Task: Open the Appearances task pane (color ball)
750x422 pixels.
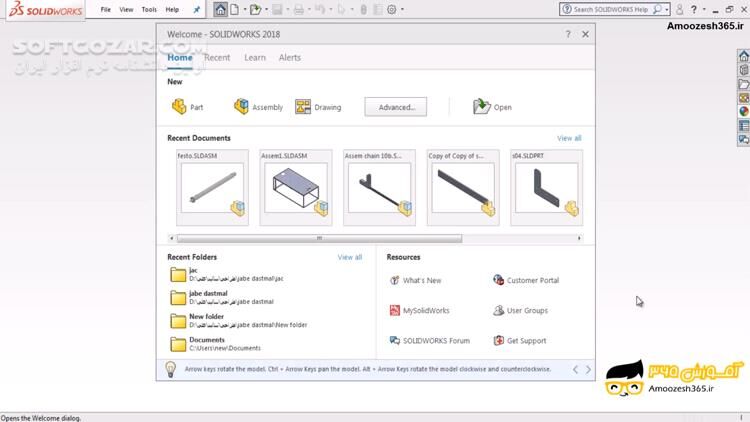Action: click(743, 112)
